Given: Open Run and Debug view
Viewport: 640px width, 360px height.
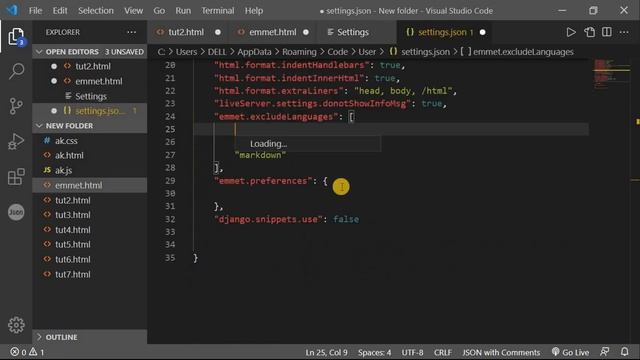Looking at the screenshot, I should (16, 142).
